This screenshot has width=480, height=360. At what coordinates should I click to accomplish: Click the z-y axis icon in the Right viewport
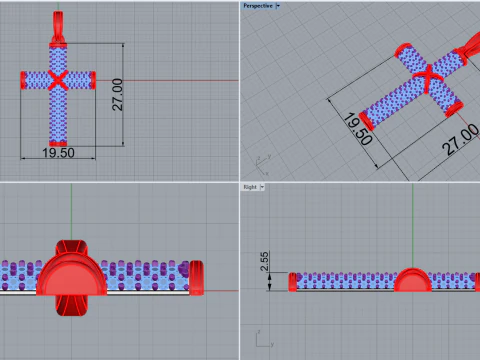coord(265,339)
